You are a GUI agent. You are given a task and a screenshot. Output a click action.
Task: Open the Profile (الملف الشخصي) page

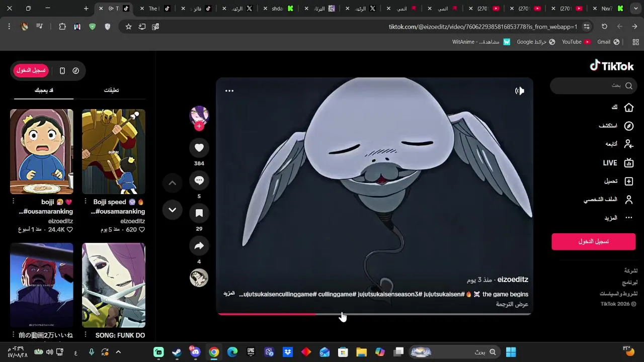pos(609,200)
